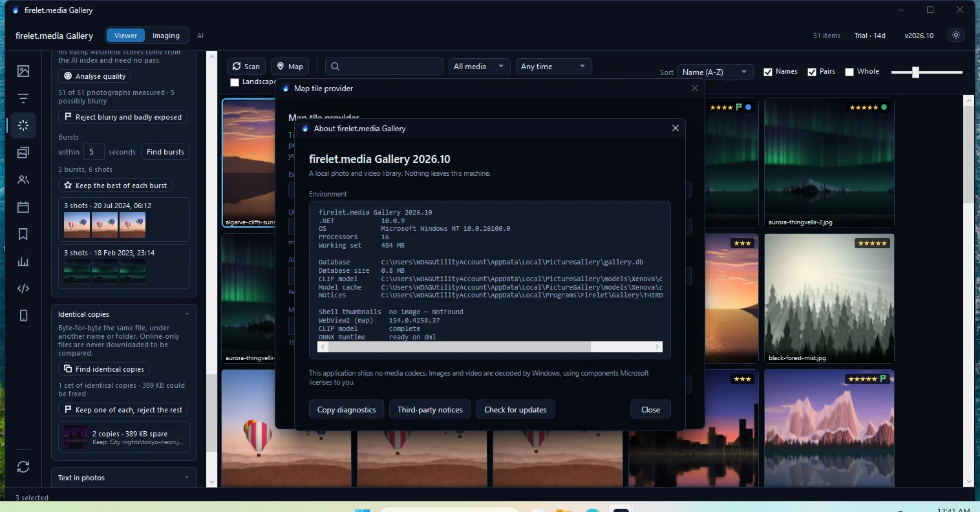Enable the Landscape checkbox
Screen dimensions: 980x512
pos(235,82)
